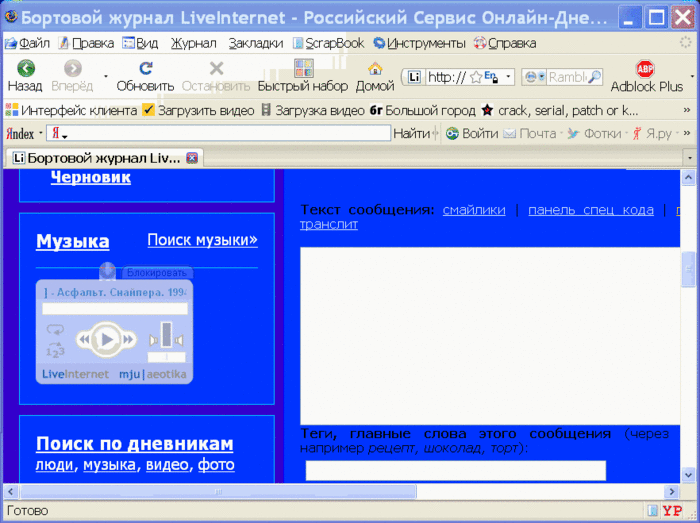Skip to previous track in music player

coord(84,340)
